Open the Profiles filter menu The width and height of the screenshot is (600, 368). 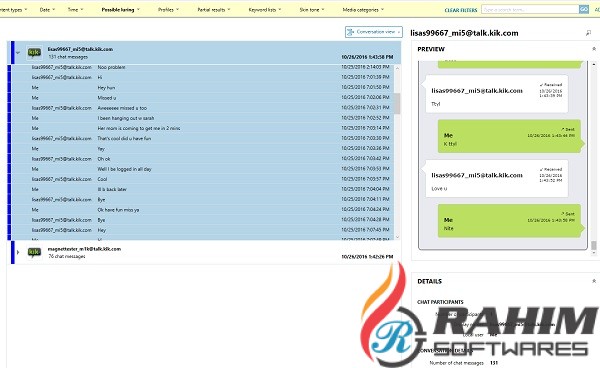168,10
